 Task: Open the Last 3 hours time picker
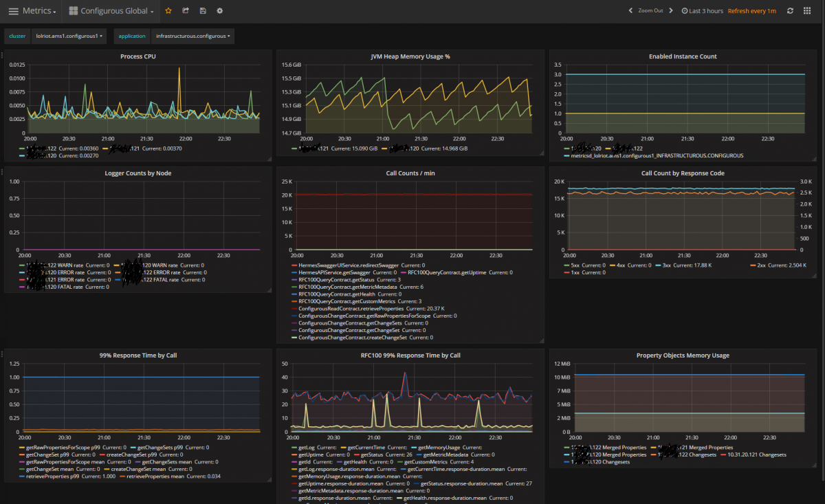[703, 11]
